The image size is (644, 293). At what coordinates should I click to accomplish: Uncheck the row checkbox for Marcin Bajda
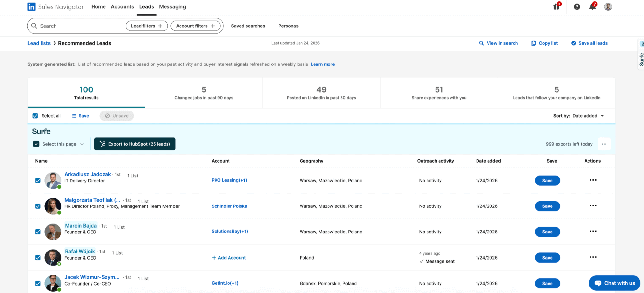(x=38, y=232)
